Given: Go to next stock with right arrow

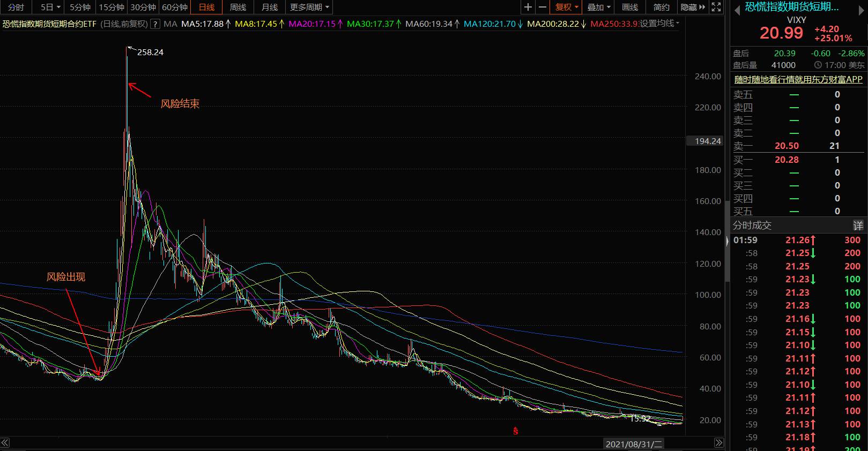Looking at the screenshot, I should tap(862, 9).
